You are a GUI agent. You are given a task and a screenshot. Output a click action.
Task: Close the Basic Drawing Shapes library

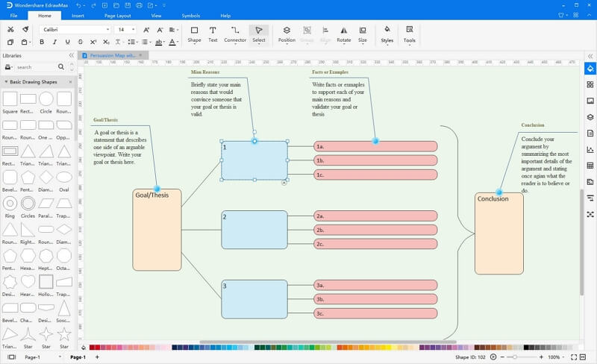tap(70, 82)
